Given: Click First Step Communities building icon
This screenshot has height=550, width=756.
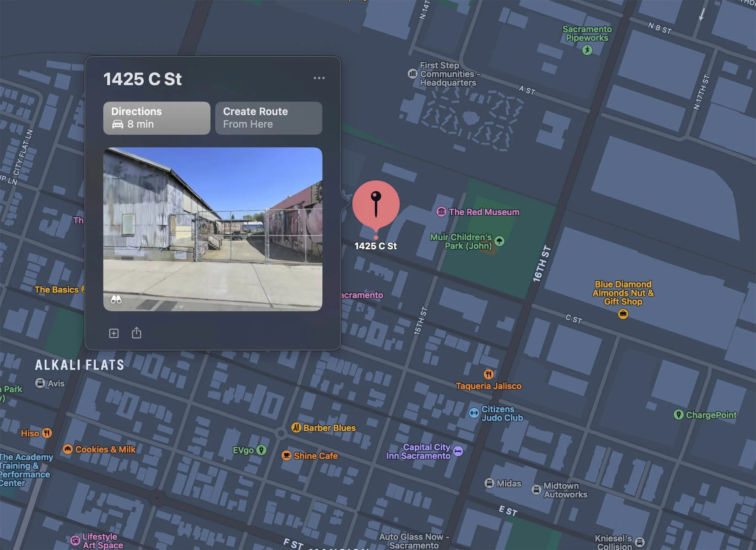Looking at the screenshot, I should [412, 74].
